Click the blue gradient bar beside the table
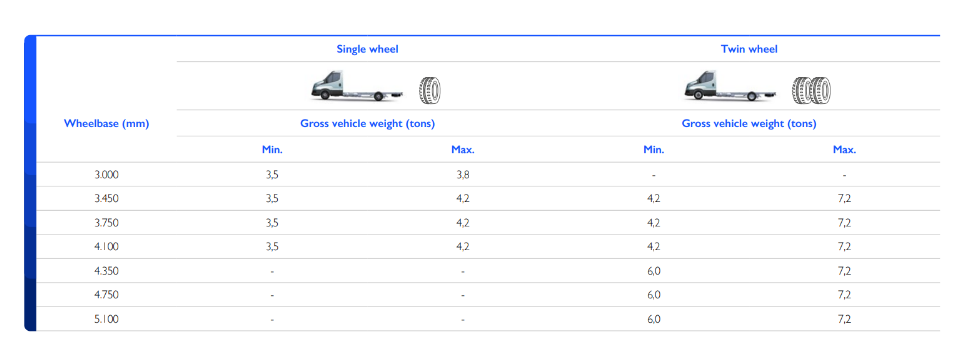Screen dimensions: 970x362 click(x=30, y=183)
